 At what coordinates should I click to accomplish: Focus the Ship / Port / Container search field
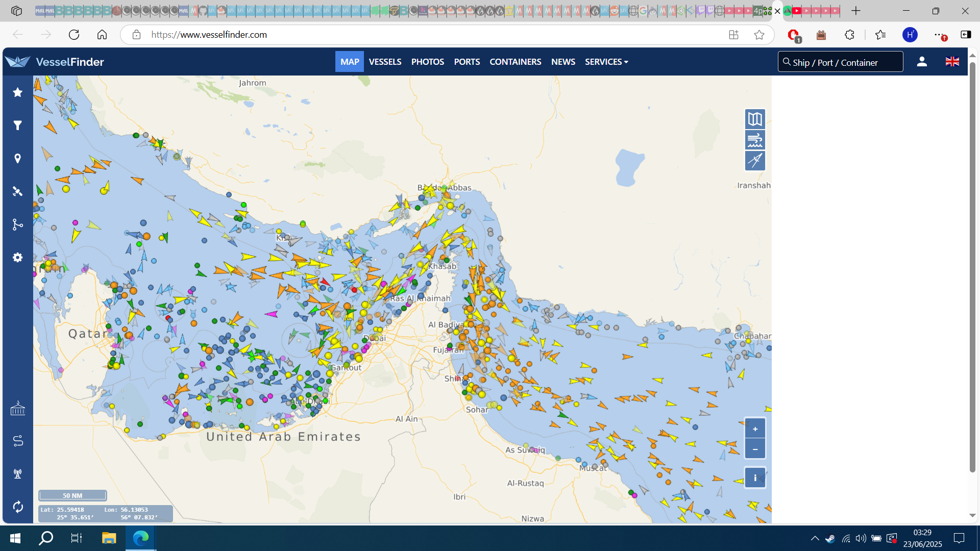(841, 62)
